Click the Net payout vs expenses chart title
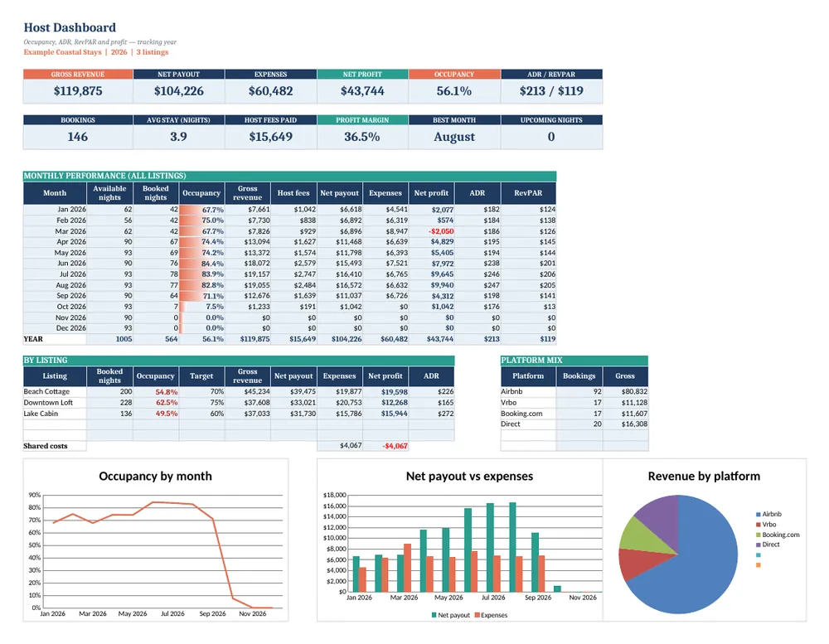Screen dimensions: 829x644 (469, 476)
